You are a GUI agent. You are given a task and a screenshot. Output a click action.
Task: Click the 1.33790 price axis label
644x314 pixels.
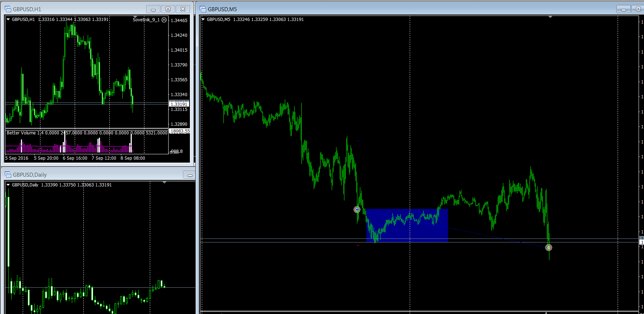(179, 65)
